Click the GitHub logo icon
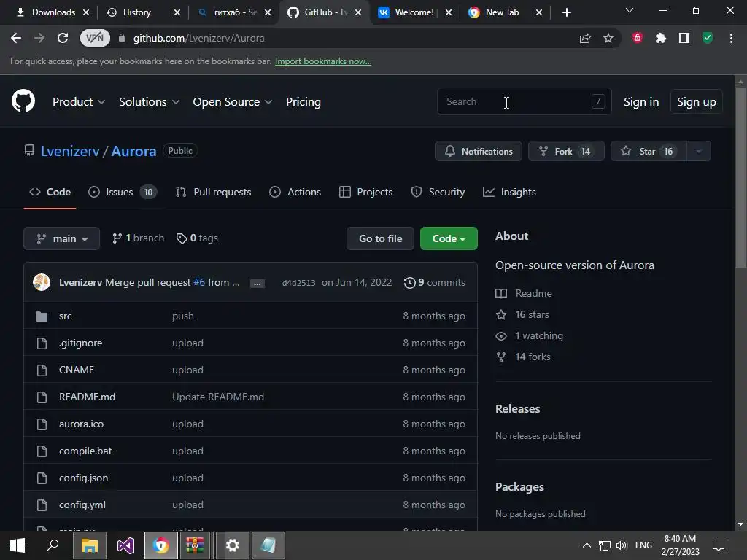 [23, 101]
